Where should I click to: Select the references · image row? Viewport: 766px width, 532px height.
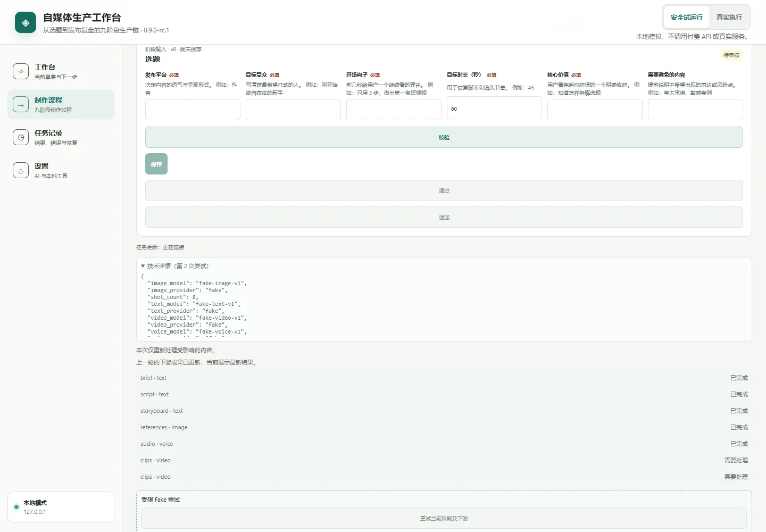444,427
